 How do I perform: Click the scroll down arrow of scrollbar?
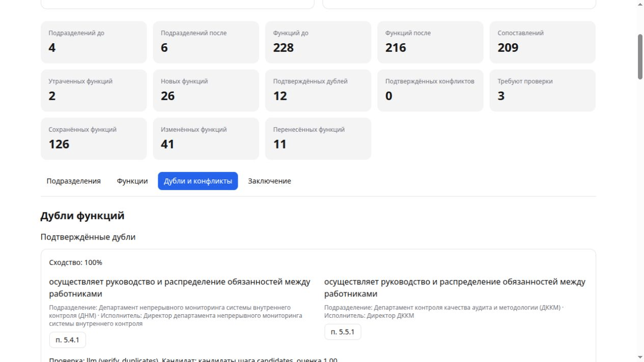click(x=640, y=357)
